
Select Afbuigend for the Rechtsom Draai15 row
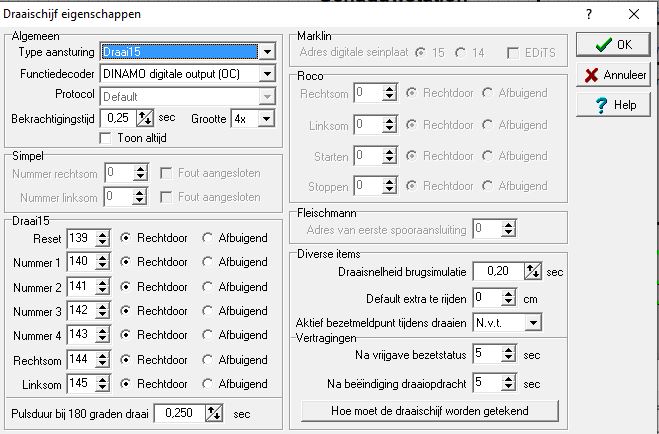point(208,360)
